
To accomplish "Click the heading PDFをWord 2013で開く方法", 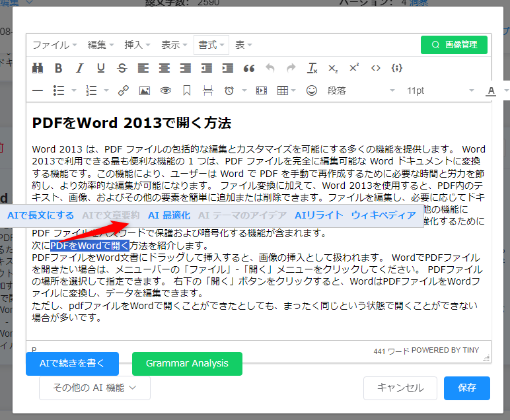I will pyautogui.click(x=131, y=123).
